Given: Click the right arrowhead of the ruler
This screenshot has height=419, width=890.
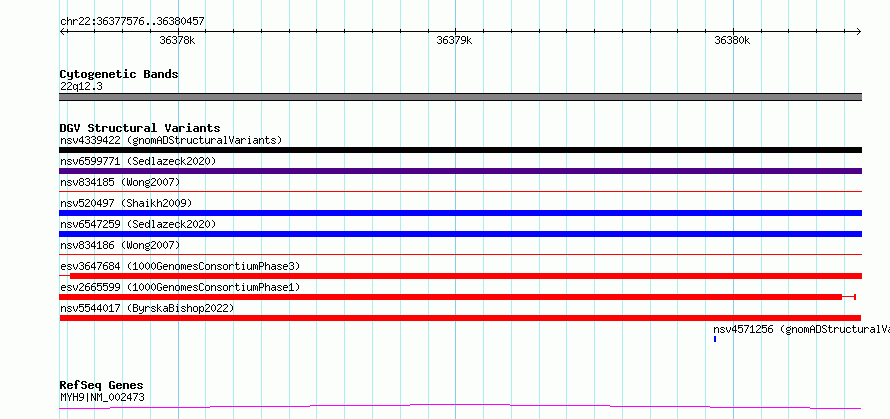Looking at the screenshot, I should pyautogui.click(x=859, y=31).
